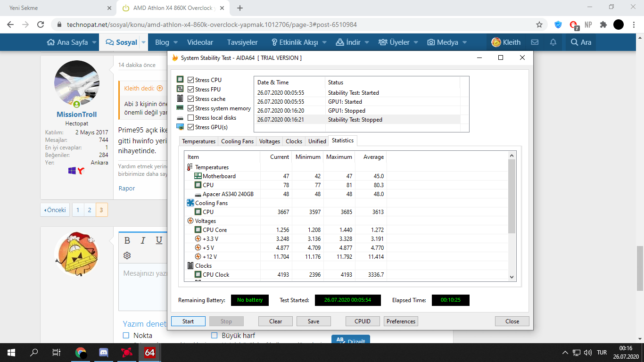
Task: Switch to the Cooling Fans tab
Action: [x=237, y=141]
